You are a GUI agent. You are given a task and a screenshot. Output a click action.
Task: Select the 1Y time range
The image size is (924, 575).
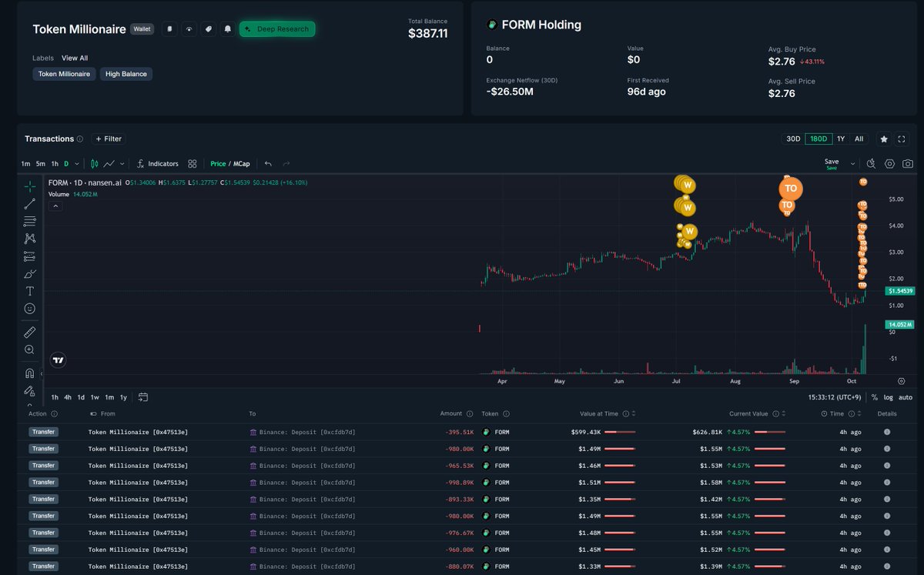[x=841, y=139]
